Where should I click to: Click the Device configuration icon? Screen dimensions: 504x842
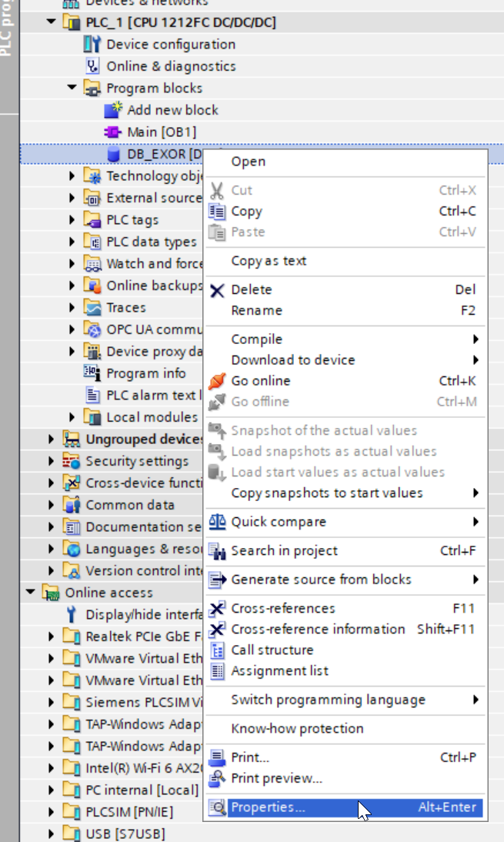pyautogui.click(x=92, y=44)
